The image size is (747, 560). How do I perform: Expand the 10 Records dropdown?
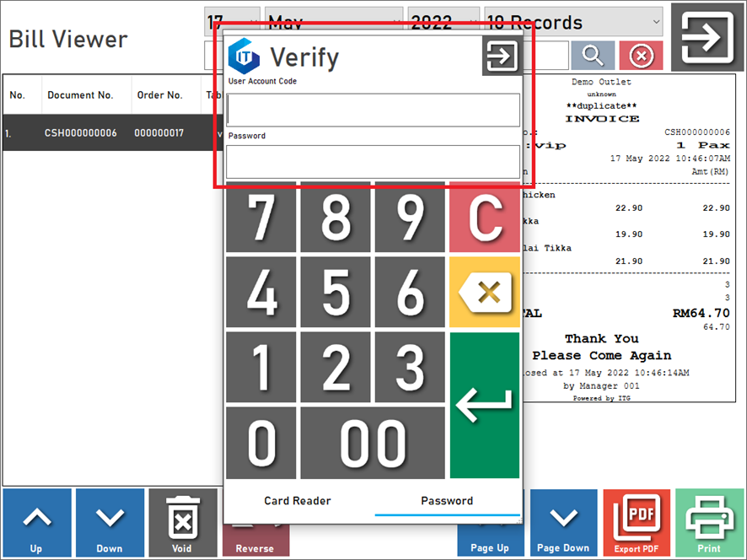(573, 21)
